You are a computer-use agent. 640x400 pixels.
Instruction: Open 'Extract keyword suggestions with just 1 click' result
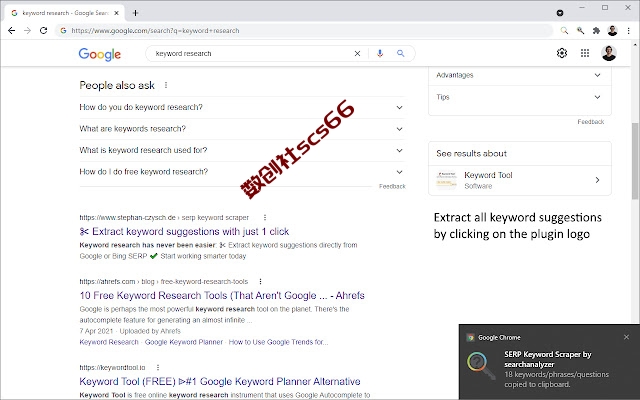(184, 231)
